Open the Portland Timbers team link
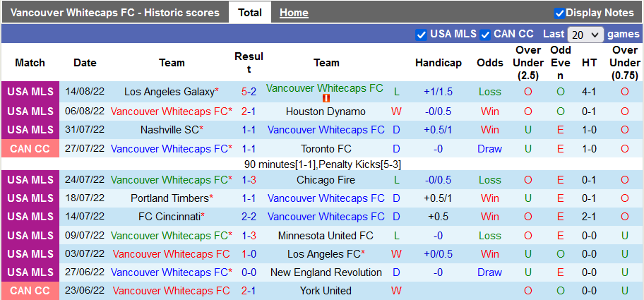Viewport: 644px width, 300px height. (169, 198)
